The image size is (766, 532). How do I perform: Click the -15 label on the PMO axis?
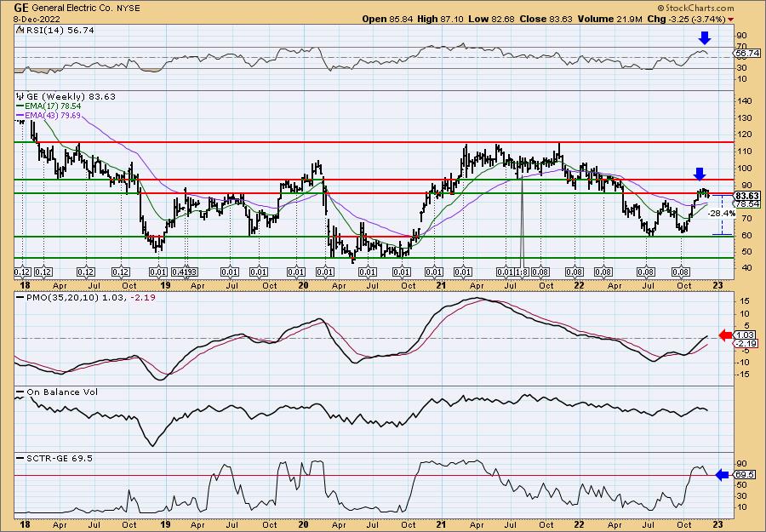click(x=744, y=375)
